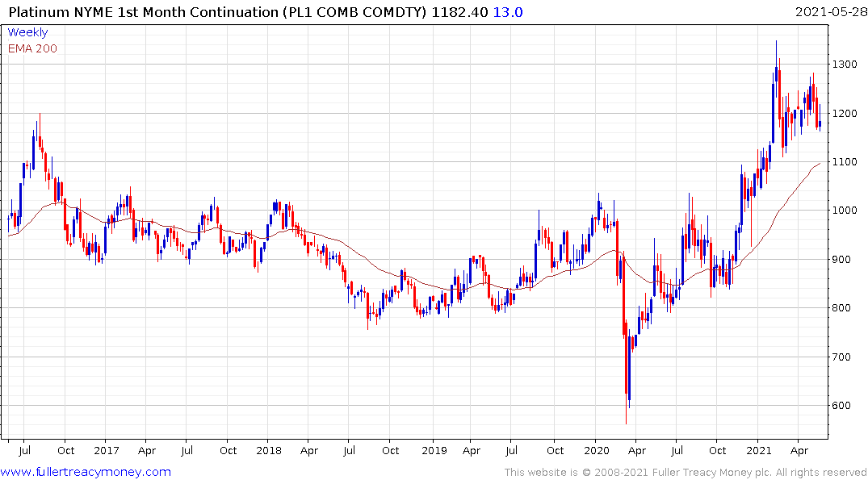Click the 1200 price axis label
This screenshot has height=484, width=868.
pos(845,114)
